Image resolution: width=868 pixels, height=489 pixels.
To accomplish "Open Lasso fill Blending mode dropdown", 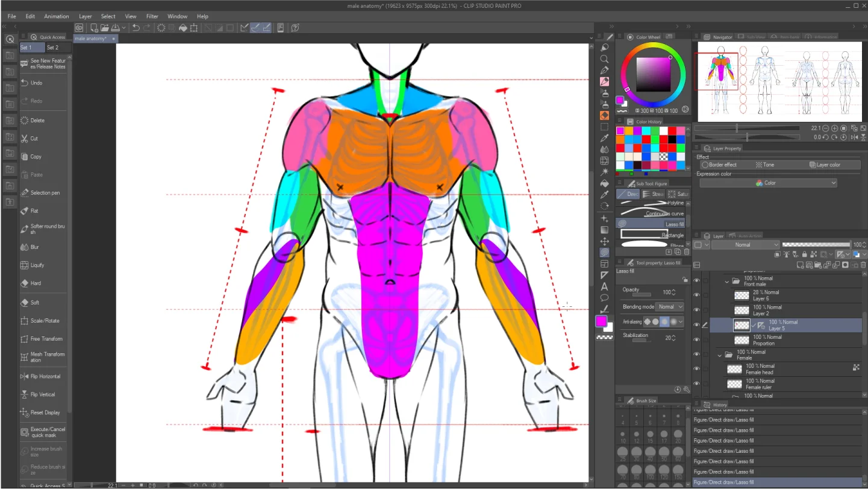I will click(670, 307).
